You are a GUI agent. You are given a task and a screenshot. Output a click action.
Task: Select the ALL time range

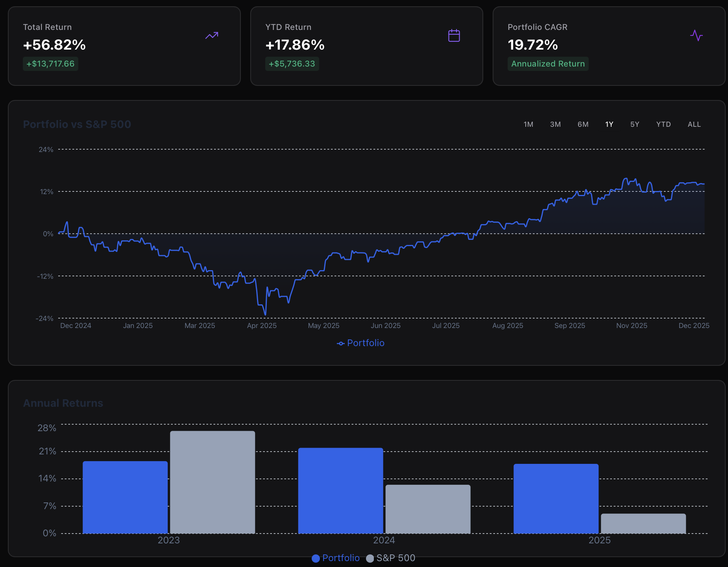[x=694, y=124]
